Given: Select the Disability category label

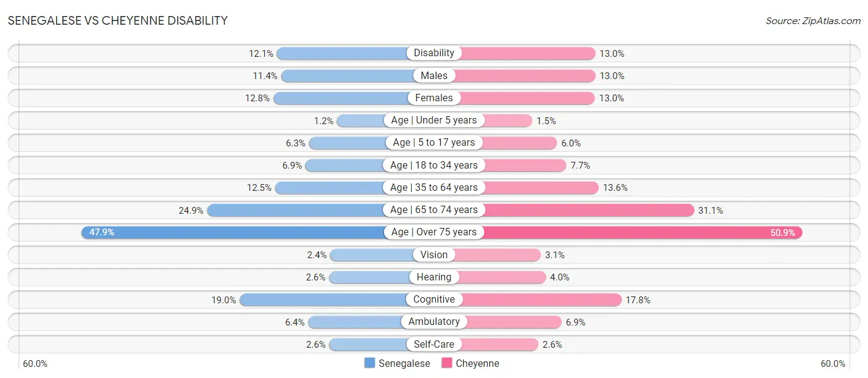Looking at the screenshot, I should point(434,53).
